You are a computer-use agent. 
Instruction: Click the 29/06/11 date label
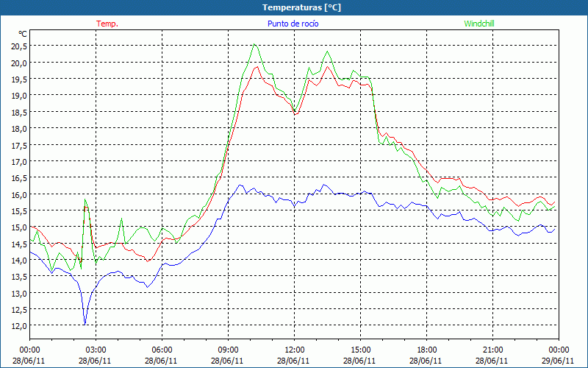[558, 361]
